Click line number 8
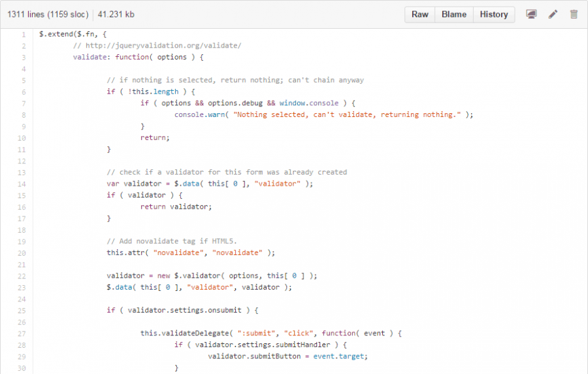 coord(23,114)
